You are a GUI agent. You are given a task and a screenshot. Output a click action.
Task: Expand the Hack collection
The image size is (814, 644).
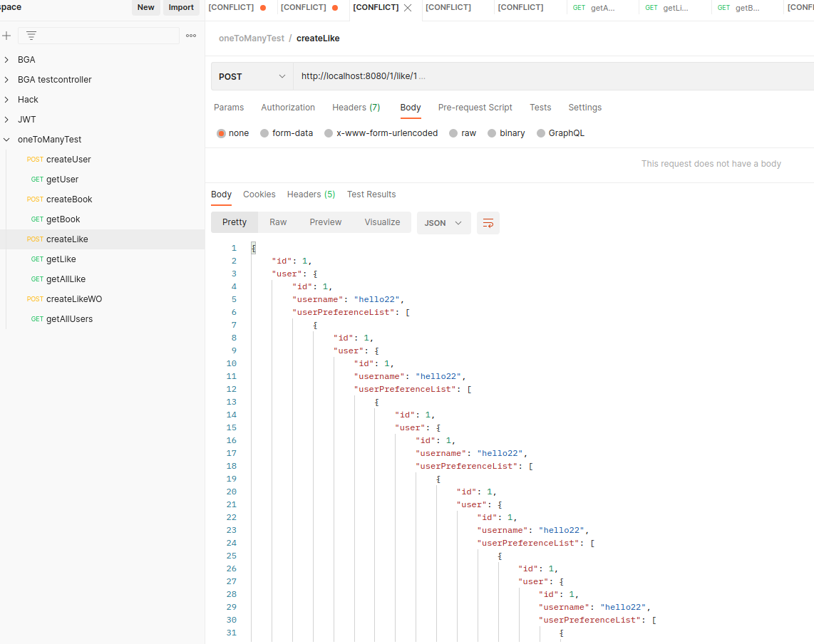(x=6, y=100)
